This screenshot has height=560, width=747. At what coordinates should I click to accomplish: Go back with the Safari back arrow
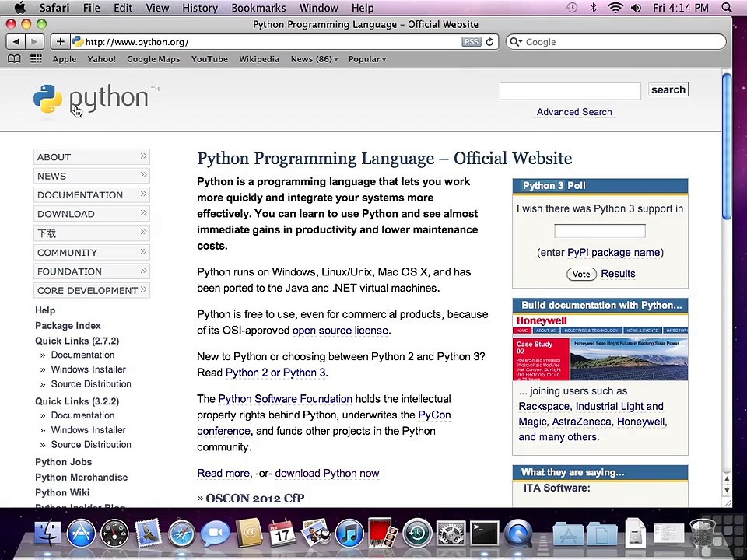[x=16, y=42]
